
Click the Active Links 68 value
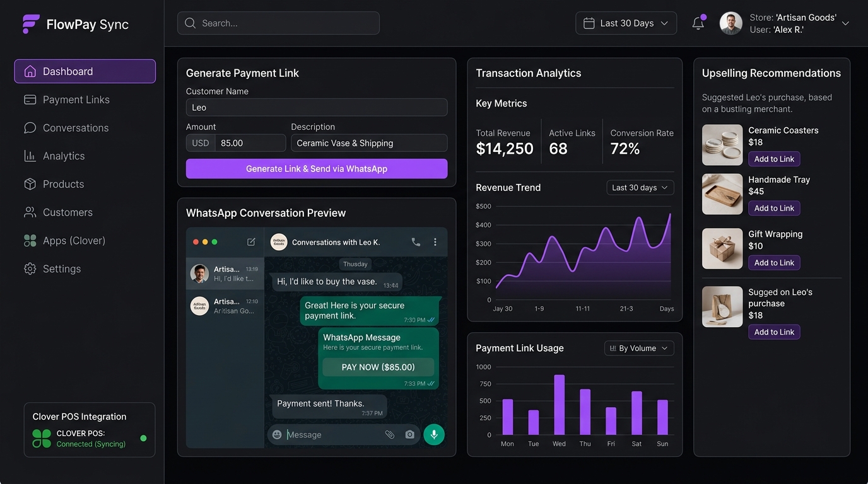tap(558, 149)
